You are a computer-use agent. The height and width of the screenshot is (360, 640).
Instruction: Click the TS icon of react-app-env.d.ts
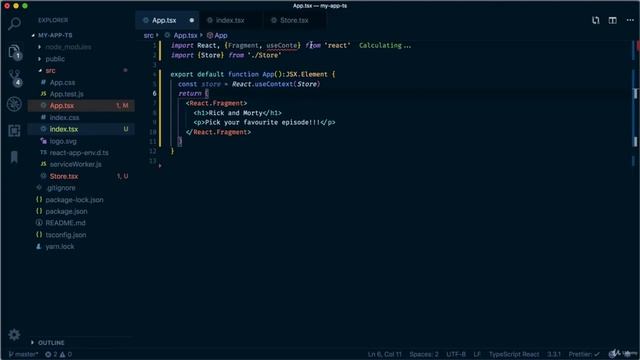tap(43, 152)
